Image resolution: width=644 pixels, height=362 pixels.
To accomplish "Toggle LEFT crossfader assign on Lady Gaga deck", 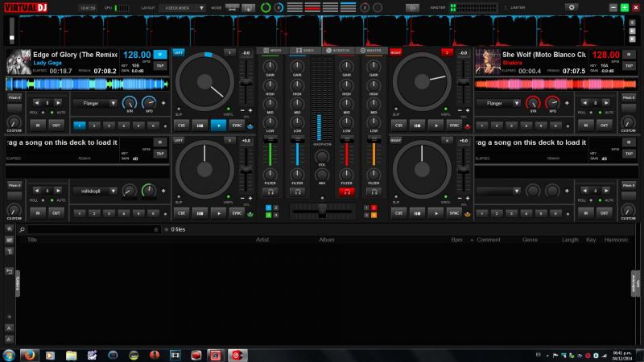I will click(x=178, y=52).
